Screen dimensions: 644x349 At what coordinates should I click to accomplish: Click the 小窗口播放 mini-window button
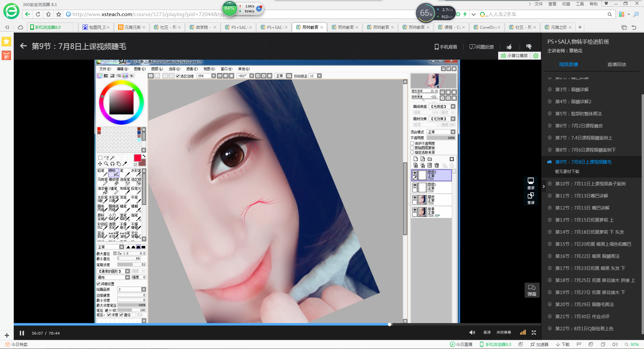click(515, 56)
